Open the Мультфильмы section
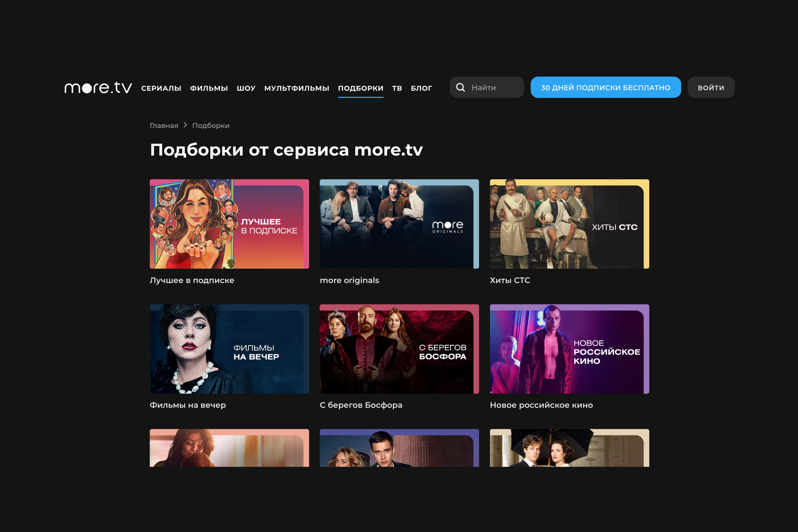Image resolution: width=798 pixels, height=532 pixels. point(296,88)
